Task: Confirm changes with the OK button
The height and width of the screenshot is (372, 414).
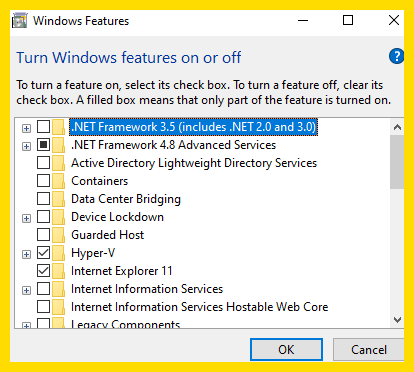Action: 286,350
